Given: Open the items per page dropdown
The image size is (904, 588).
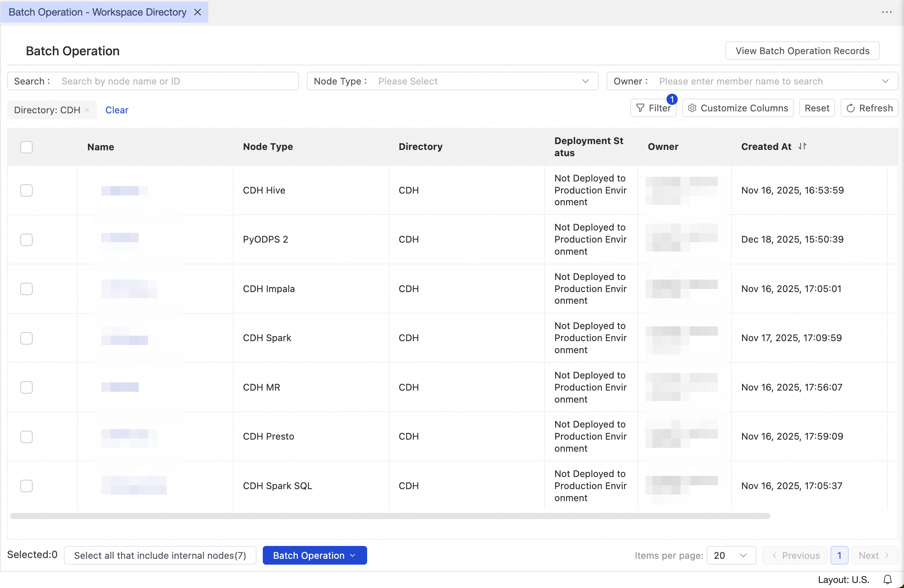Looking at the screenshot, I should tap(731, 555).
